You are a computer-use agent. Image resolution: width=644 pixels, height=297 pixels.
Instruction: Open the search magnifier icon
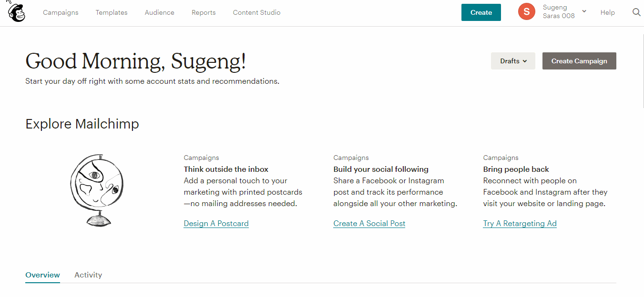click(636, 12)
